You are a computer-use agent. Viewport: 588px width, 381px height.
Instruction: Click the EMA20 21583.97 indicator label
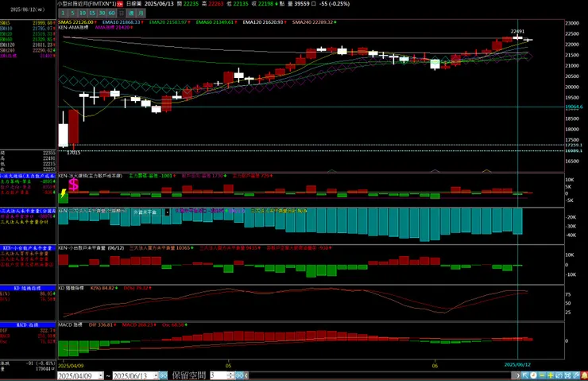click(x=169, y=22)
